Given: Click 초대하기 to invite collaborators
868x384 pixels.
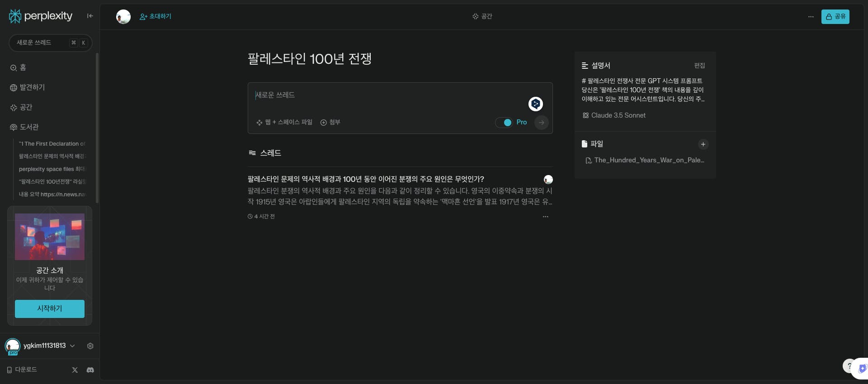Looking at the screenshot, I should pyautogui.click(x=156, y=16).
